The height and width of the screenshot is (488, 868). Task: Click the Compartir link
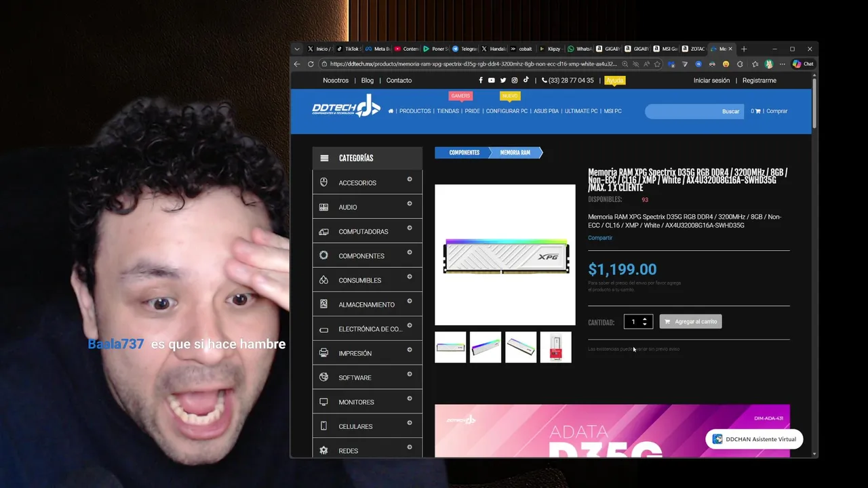click(x=600, y=238)
